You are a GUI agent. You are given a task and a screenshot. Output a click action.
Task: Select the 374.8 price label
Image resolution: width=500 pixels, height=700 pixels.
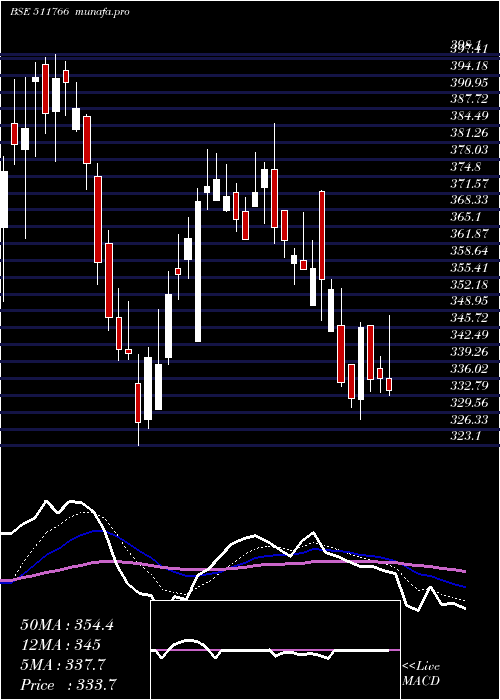click(466, 167)
